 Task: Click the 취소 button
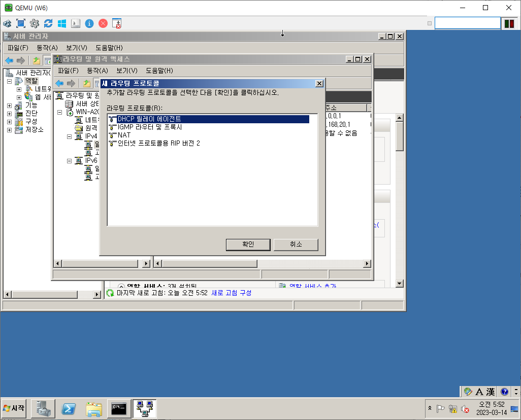tap(296, 244)
